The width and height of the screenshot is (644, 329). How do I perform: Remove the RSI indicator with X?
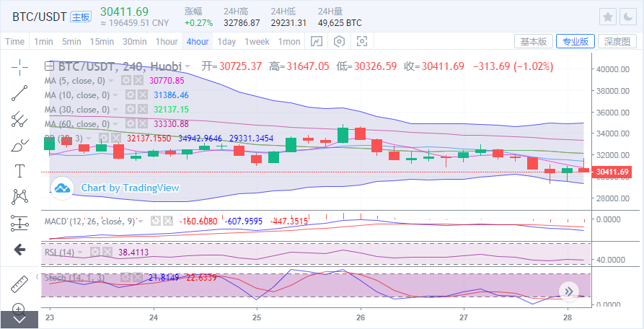pyautogui.click(x=107, y=252)
